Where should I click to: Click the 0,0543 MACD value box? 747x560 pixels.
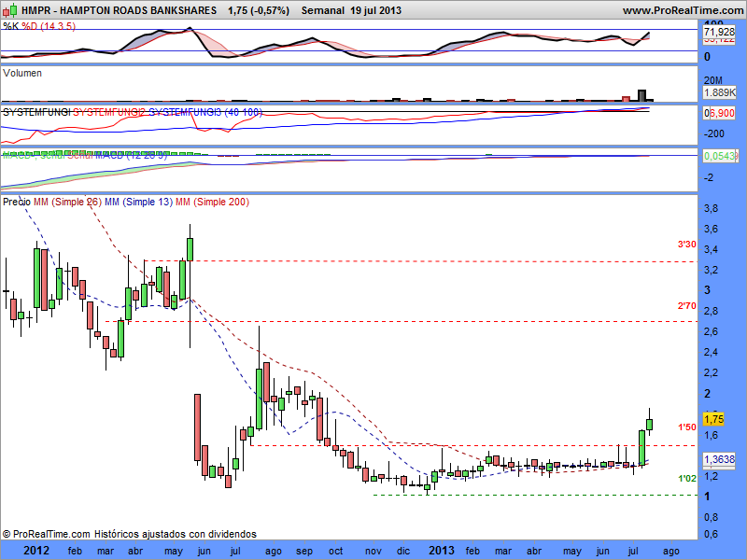[x=720, y=156]
